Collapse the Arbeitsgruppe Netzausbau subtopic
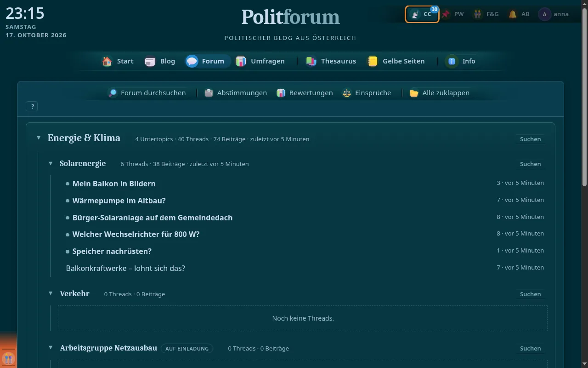The width and height of the screenshot is (588, 368). [51, 348]
